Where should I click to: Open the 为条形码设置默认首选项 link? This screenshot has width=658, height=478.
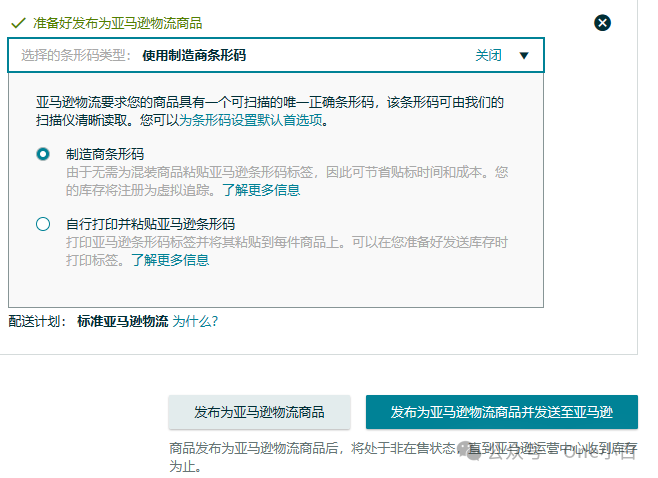coord(251,120)
